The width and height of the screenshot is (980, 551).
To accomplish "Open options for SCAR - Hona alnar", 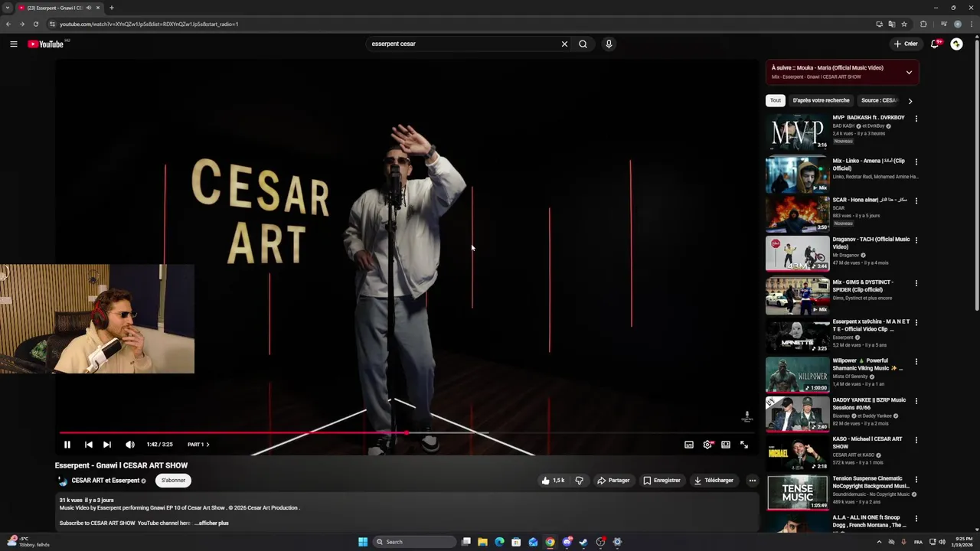I will click(916, 201).
